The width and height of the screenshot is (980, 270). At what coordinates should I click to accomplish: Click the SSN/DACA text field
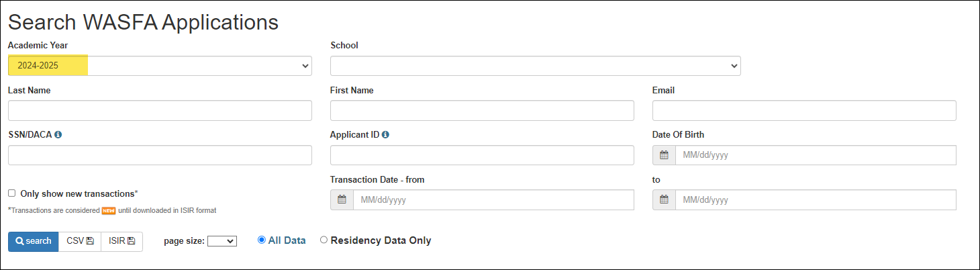160,155
